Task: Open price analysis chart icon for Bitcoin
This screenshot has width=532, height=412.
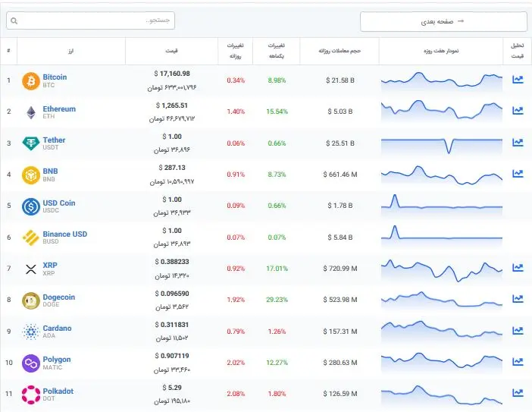Action: [518, 80]
